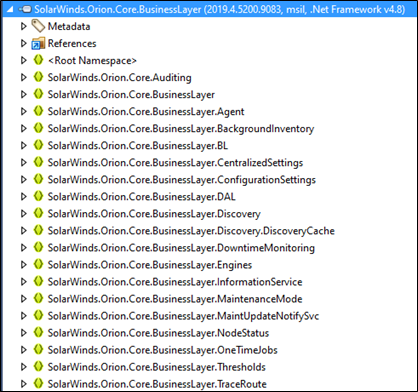Expand the BusinessLayer.NodeStatus namespace
Screen dimensions: 418x392
click(x=23, y=332)
